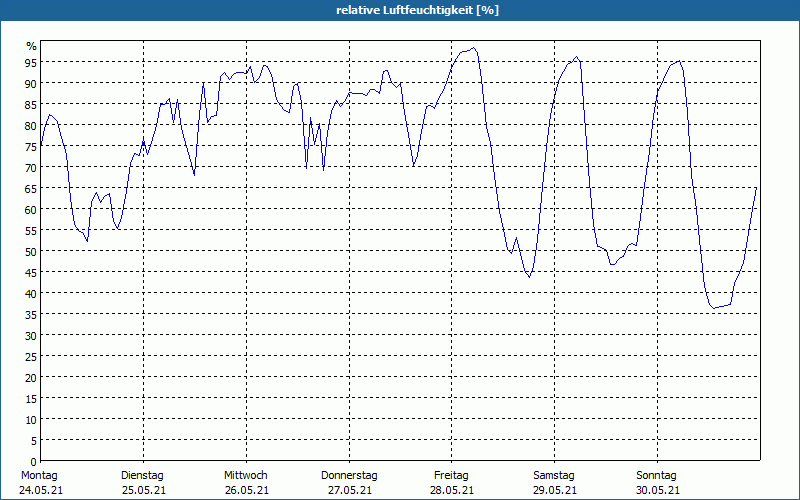Click the 'Donnerstag' day label
Viewport: 800px width, 500px height.
349,476
